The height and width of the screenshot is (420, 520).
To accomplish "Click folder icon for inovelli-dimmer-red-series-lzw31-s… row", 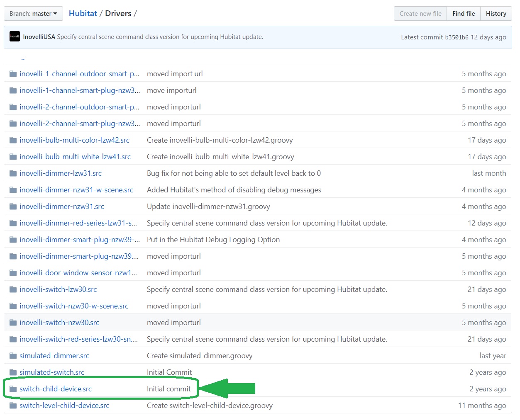I will pos(13,223).
